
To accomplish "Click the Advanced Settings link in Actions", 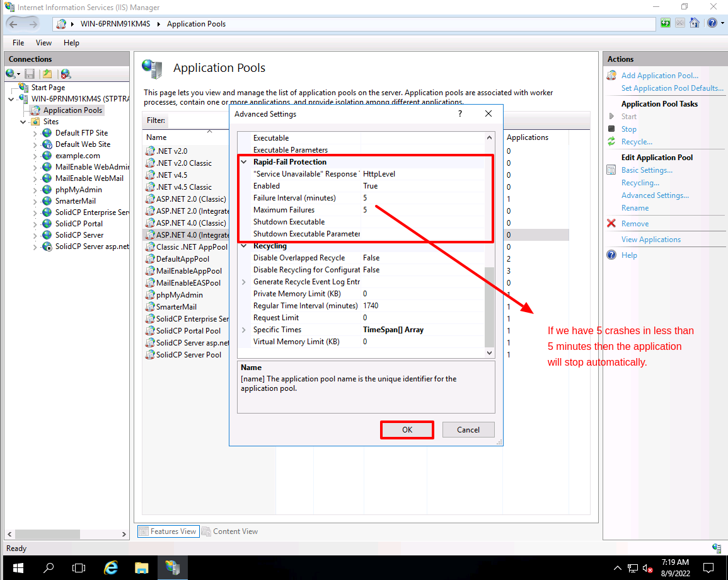I will (655, 195).
